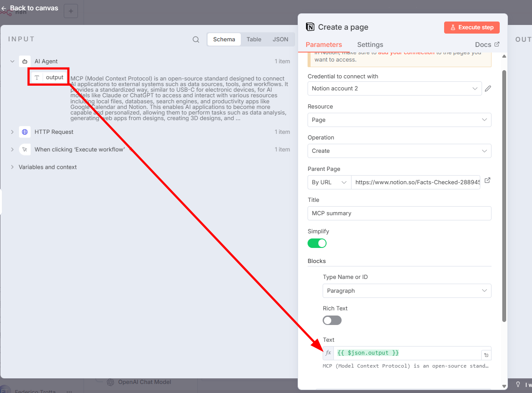This screenshot has height=393, width=532.
Task: Click the parameters panel scrollbar
Action: click(x=504, y=196)
